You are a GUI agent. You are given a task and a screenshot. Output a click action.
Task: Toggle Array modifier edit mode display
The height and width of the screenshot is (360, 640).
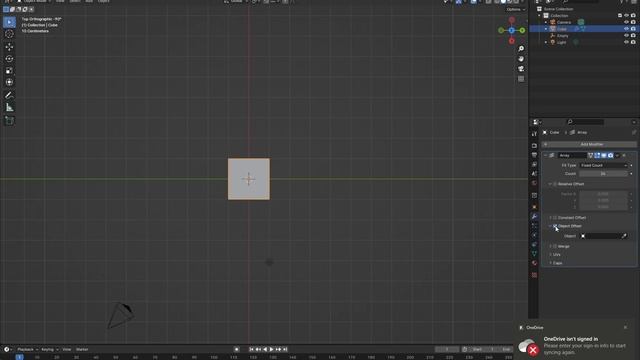597,156
